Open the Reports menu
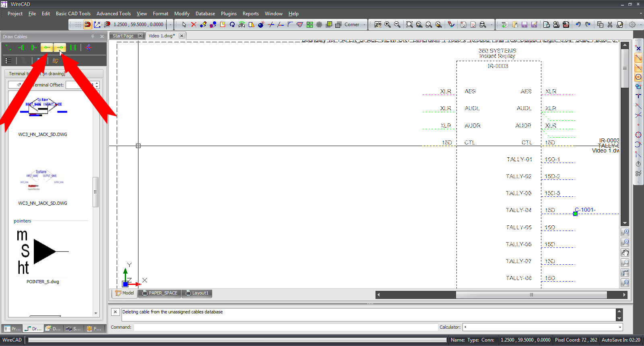The image size is (644, 346). 250,14
